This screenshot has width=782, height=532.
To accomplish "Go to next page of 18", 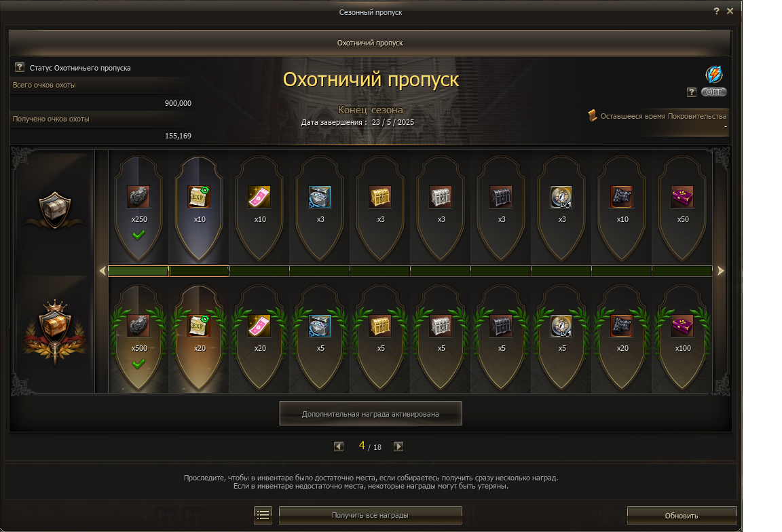I will pos(398,446).
